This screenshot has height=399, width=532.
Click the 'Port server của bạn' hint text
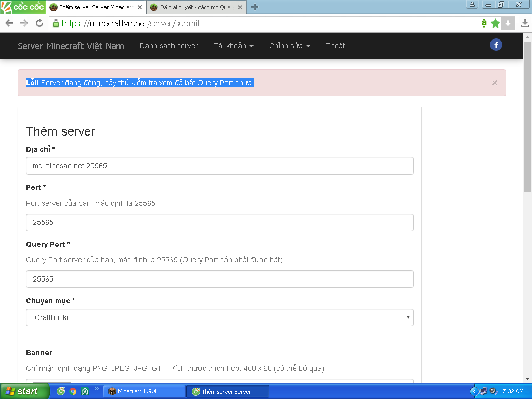[90, 203]
